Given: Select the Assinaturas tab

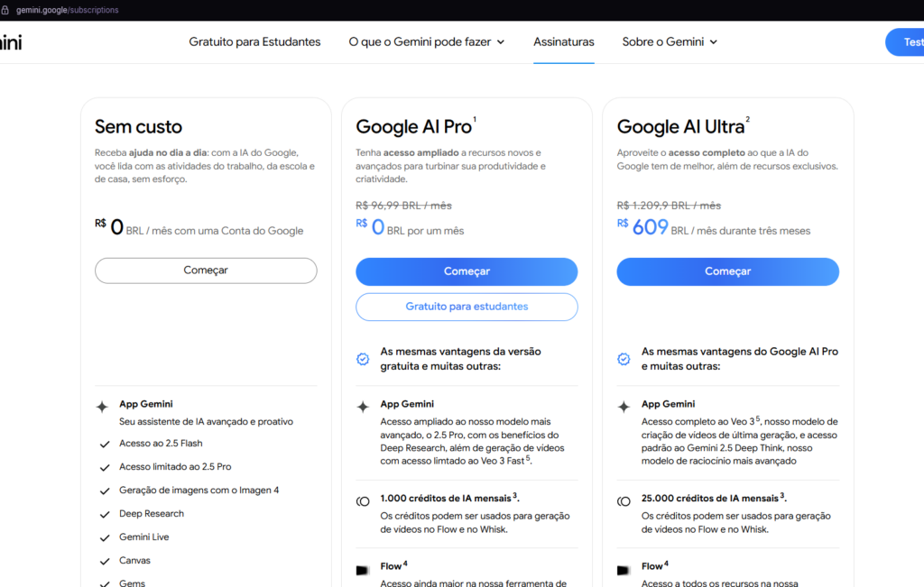Looking at the screenshot, I should coord(563,41).
